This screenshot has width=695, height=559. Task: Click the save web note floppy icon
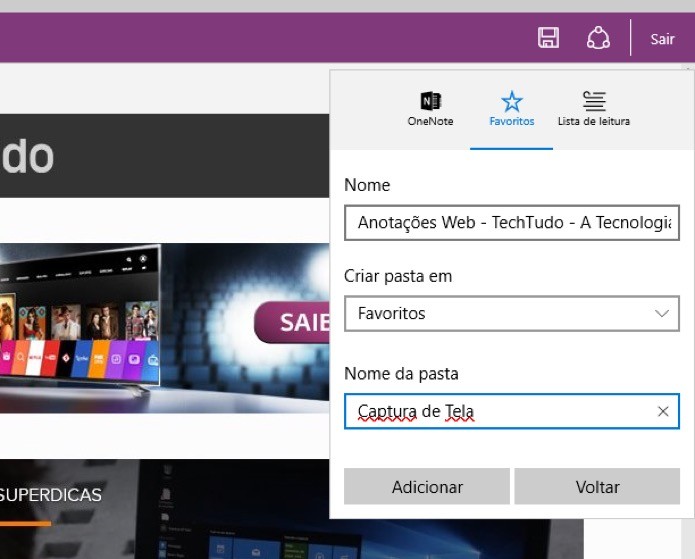(x=548, y=38)
